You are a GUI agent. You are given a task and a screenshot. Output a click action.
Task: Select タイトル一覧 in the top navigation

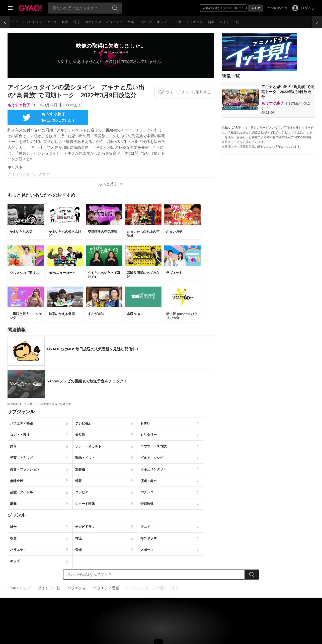coord(229,22)
